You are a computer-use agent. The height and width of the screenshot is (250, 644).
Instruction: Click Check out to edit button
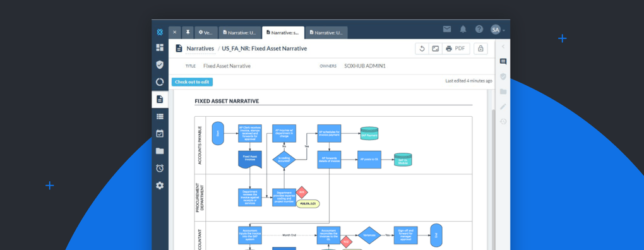[x=192, y=81]
